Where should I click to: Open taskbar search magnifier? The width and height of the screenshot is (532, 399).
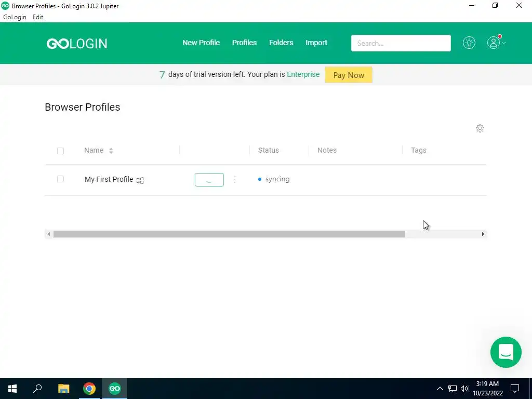click(37, 389)
